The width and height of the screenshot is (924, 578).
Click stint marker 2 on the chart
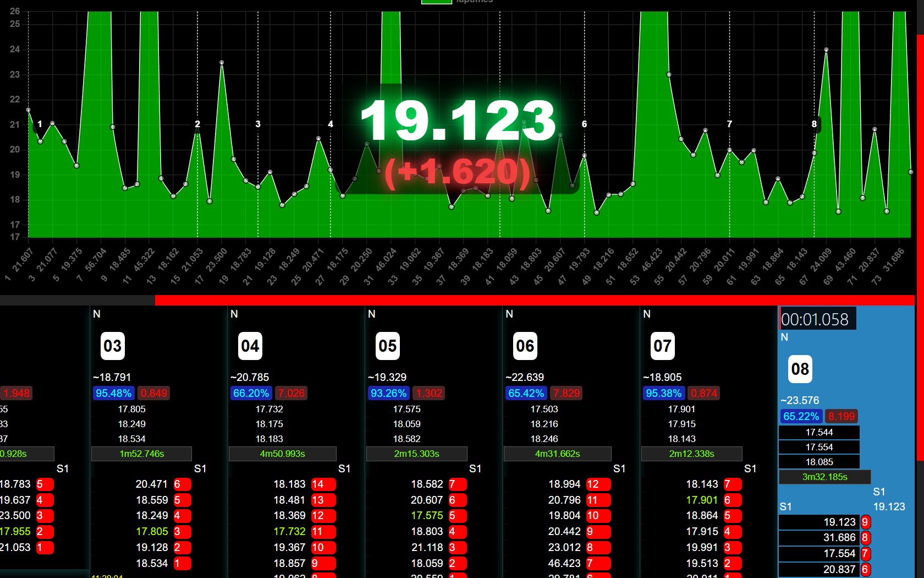point(197,124)
